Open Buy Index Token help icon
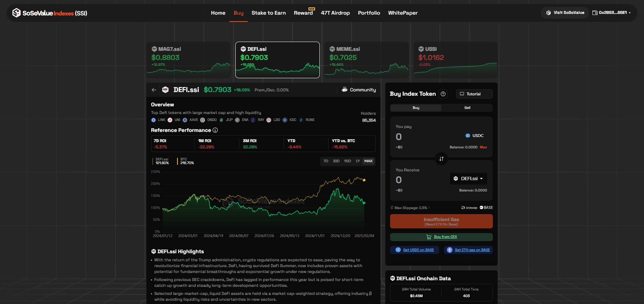644x304 pixels. [443, 94]
